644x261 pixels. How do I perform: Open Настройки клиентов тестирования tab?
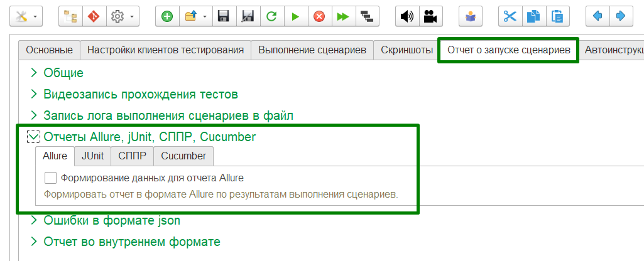[165, 50]
